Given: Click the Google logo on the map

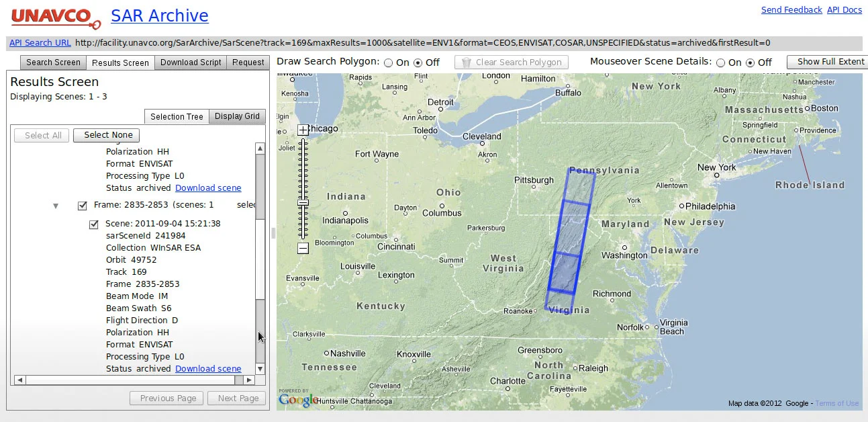Looking at the screenshot, I should point(299,400).
